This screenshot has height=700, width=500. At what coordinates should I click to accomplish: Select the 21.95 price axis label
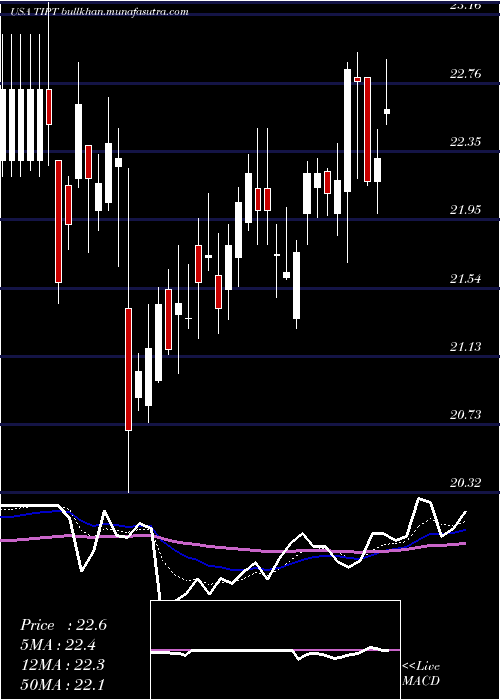[x=466, y=210]
